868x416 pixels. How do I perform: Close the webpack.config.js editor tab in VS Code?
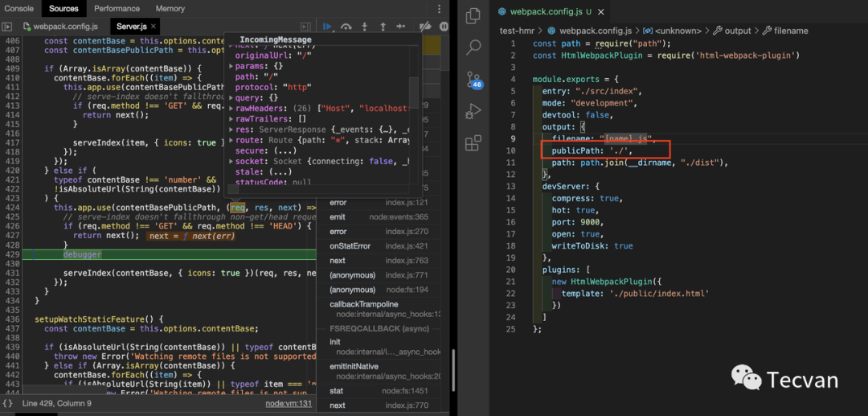[602, 11]
